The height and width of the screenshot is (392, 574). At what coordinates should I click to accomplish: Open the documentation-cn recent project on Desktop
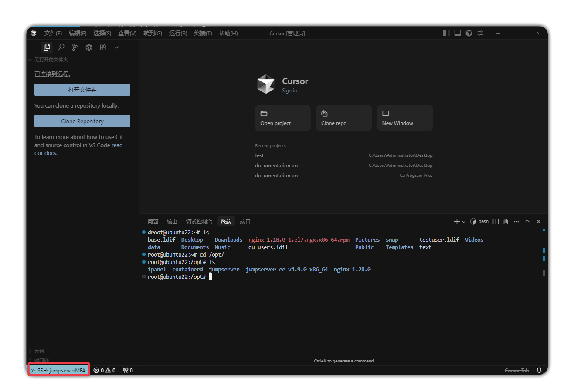[276, 166]
